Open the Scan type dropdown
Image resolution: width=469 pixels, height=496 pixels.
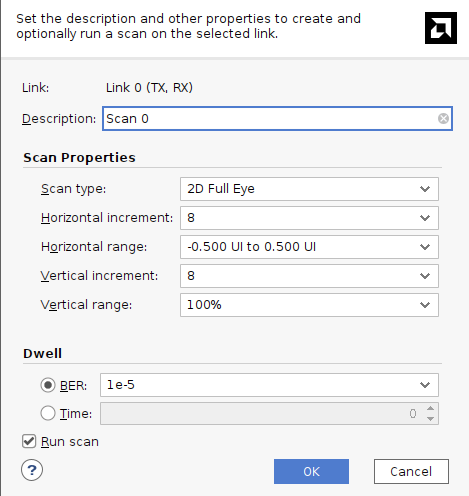click(x=309, y=189)
